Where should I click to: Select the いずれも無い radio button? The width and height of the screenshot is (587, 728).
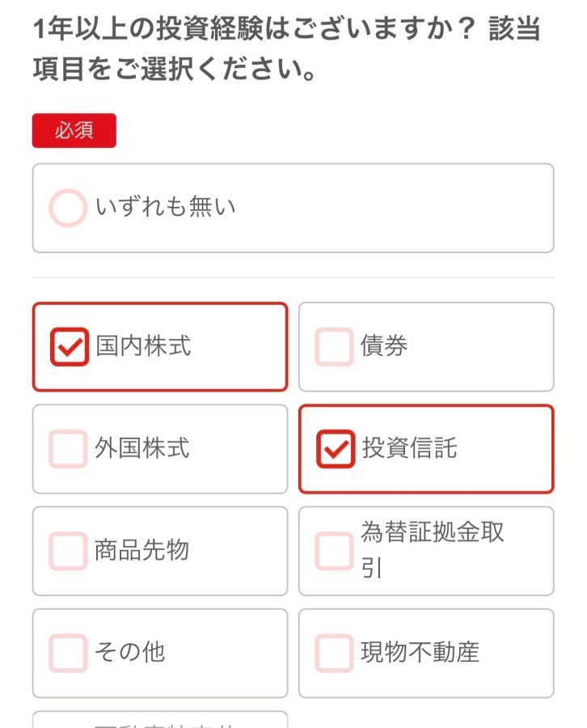[x=68, y=208]
